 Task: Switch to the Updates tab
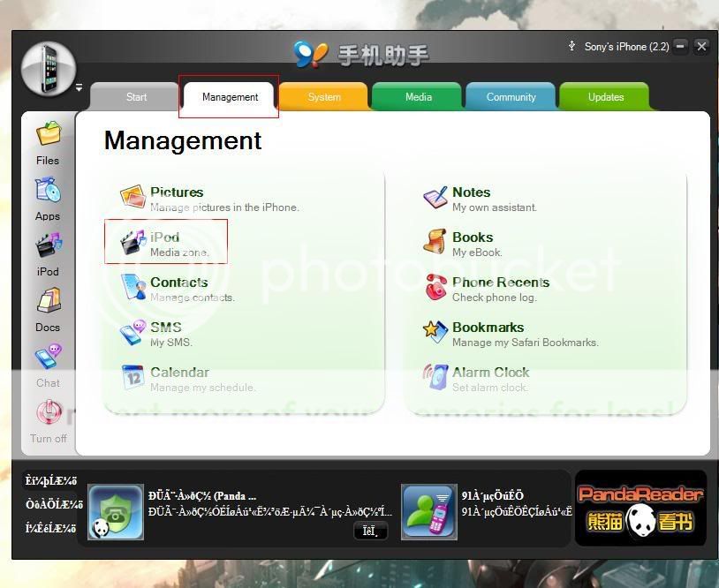[606, 97]
